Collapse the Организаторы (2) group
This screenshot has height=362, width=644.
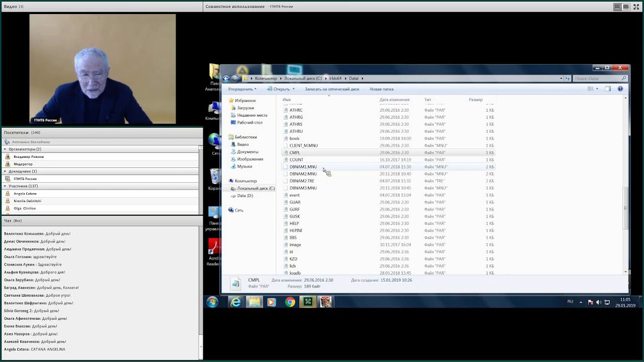tap(5, 149)
